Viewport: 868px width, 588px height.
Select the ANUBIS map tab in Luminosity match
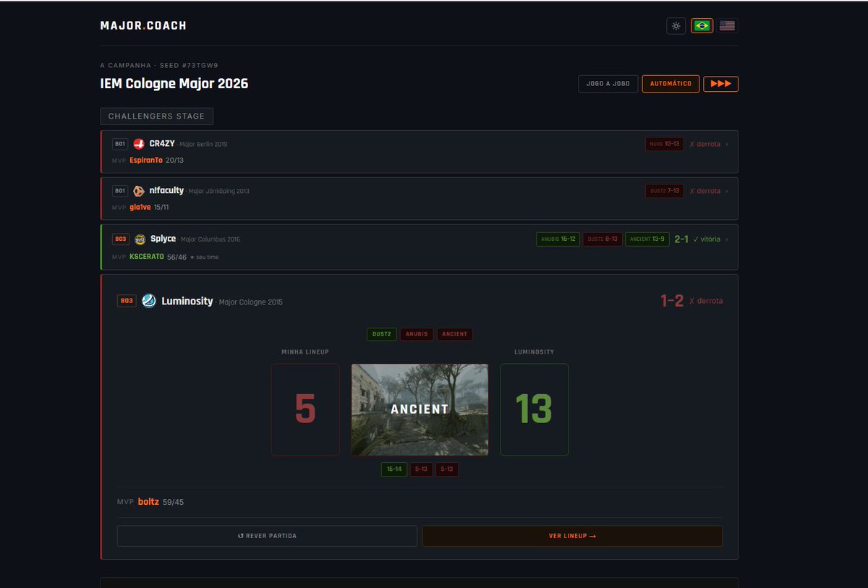click(417, 334)
